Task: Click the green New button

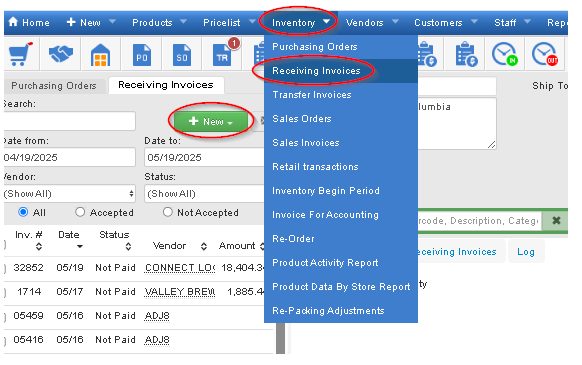Action: coord(211,121)
